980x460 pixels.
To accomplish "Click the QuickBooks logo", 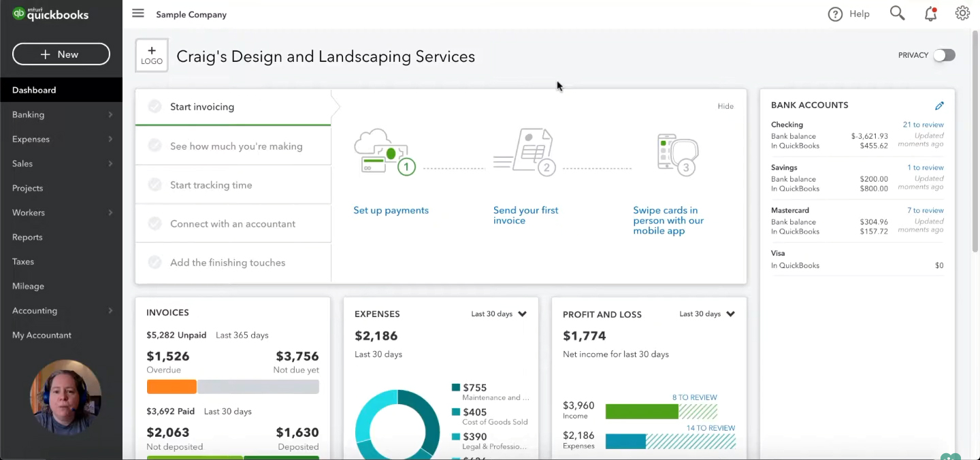I will click(51, 14).
